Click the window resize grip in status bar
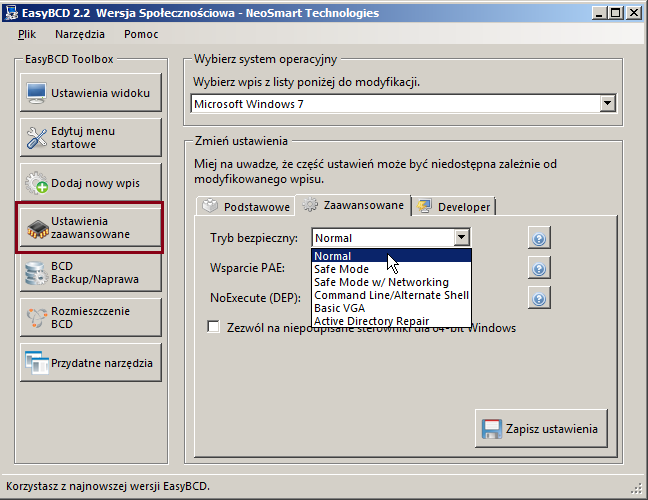The width and height of the screenshot is (648, 500). [x=636, y=489]
